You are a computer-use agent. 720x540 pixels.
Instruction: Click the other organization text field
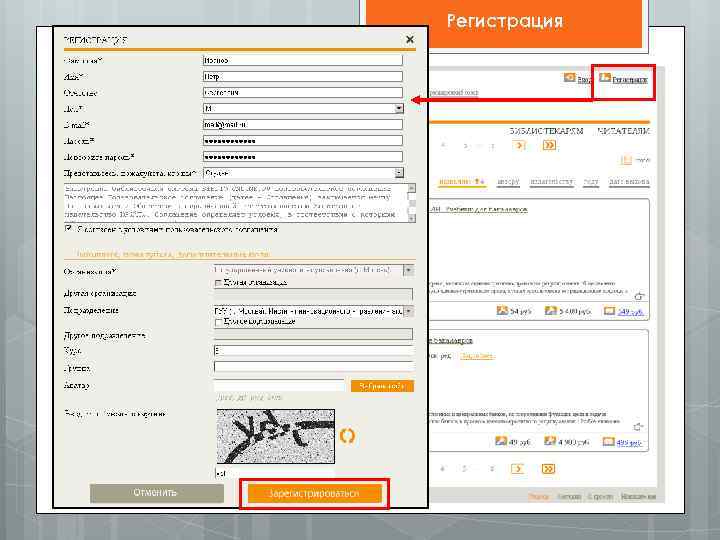(x=313, y=294)
